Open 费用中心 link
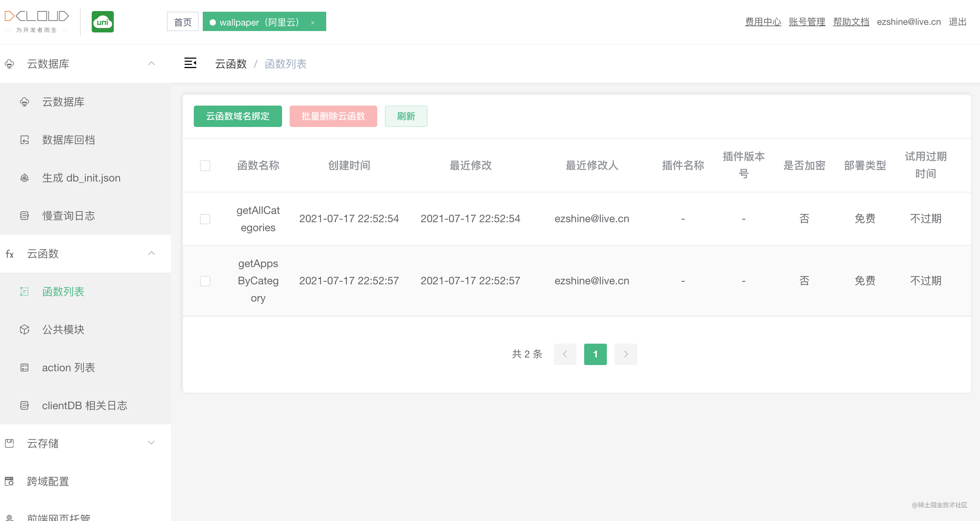Image resolution: width=980 pixels, height=521 pixels. (763, 22)
